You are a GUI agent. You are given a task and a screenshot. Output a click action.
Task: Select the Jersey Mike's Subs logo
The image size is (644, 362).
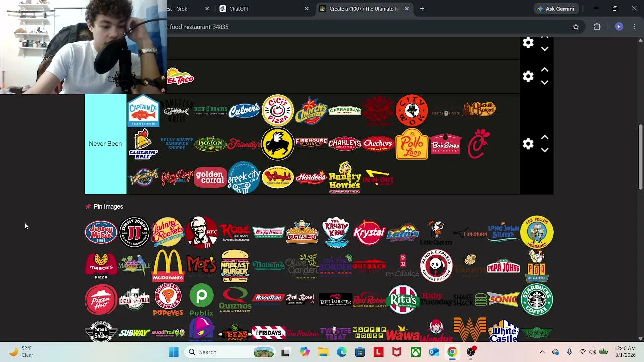101,232
